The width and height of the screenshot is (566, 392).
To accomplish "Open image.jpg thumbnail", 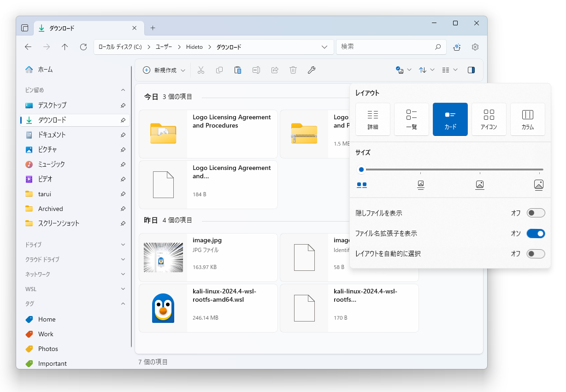I will [163, 257].
